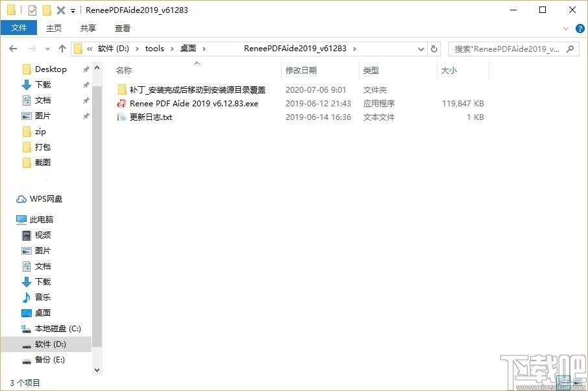
Task: Open 视频 under 此电脑
Action: click(43, 235)
